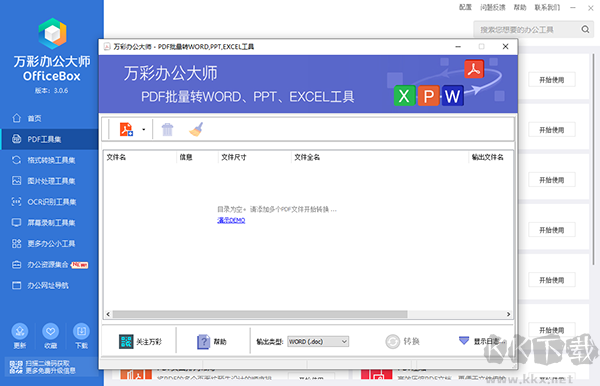This screenshot has height=386, width=600.
Task: Open 配置 in the main window top bar
Action: click(x=465, y=7)
